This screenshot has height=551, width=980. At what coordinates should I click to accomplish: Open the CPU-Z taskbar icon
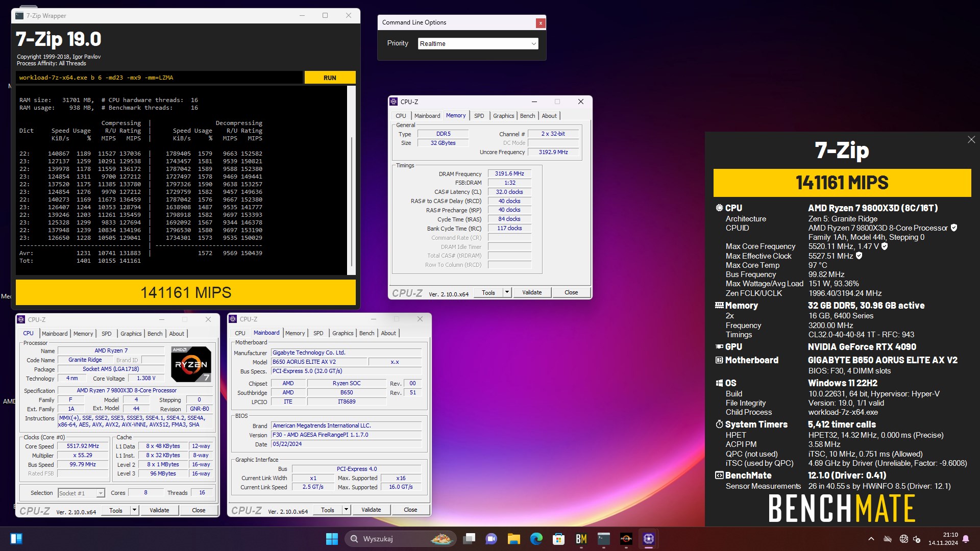pyautogui.click(x=649, y=539)
